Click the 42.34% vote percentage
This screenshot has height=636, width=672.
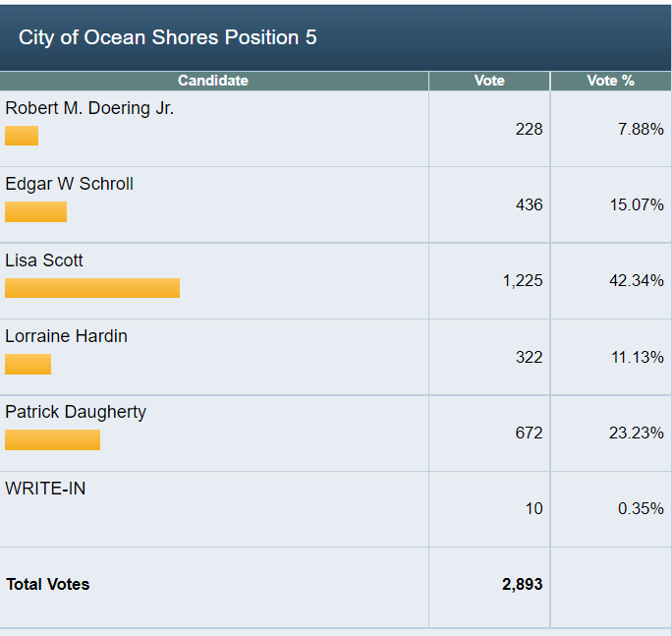(636, 281)
